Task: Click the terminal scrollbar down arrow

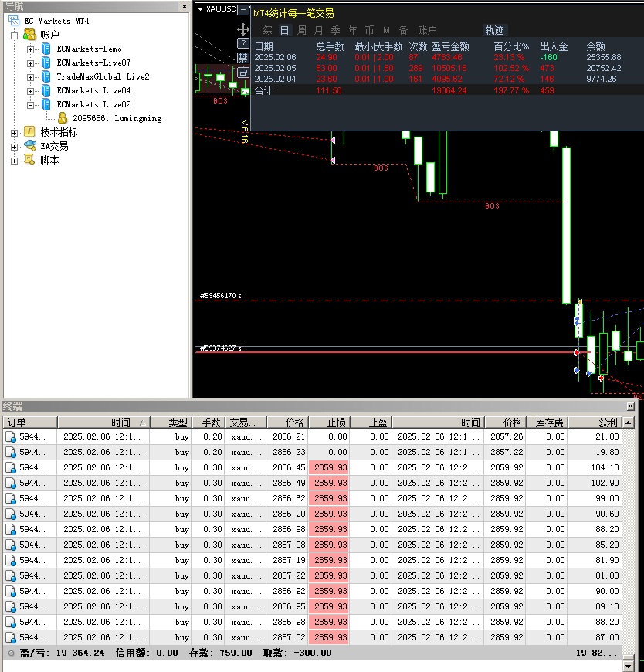Action: pos(628,667)
